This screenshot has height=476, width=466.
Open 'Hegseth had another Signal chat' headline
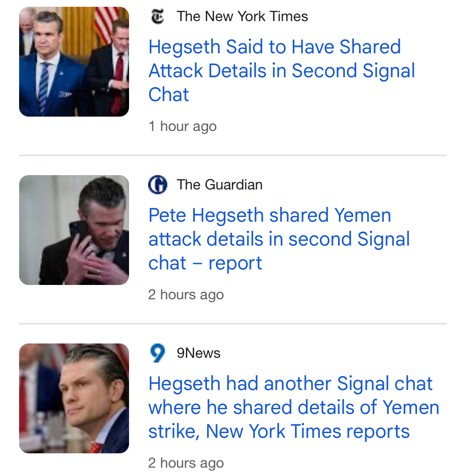click(x=290, y=384)
